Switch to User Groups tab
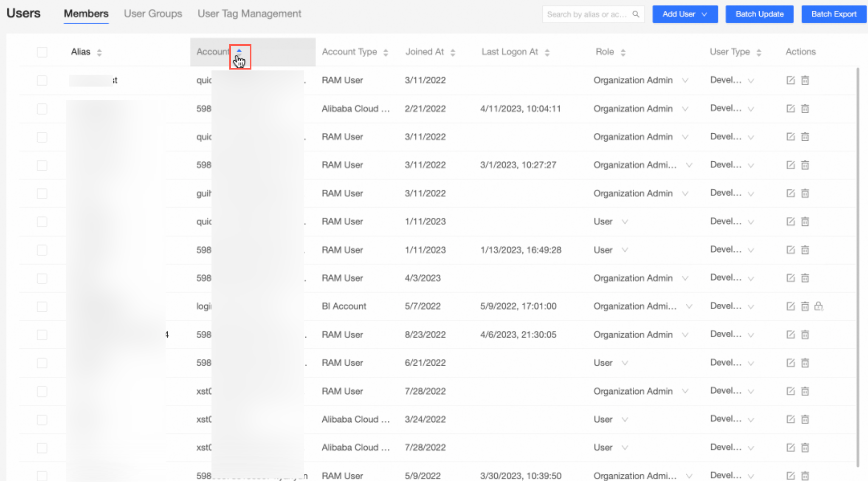Viewport: 868px width, 482px height. tap(153, 14)
